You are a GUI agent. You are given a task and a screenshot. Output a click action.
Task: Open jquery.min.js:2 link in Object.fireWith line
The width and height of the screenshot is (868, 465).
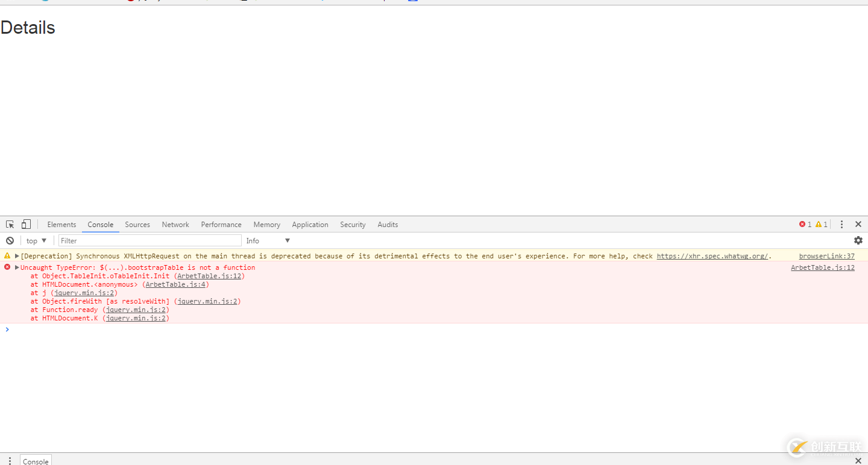click(207, 301)
